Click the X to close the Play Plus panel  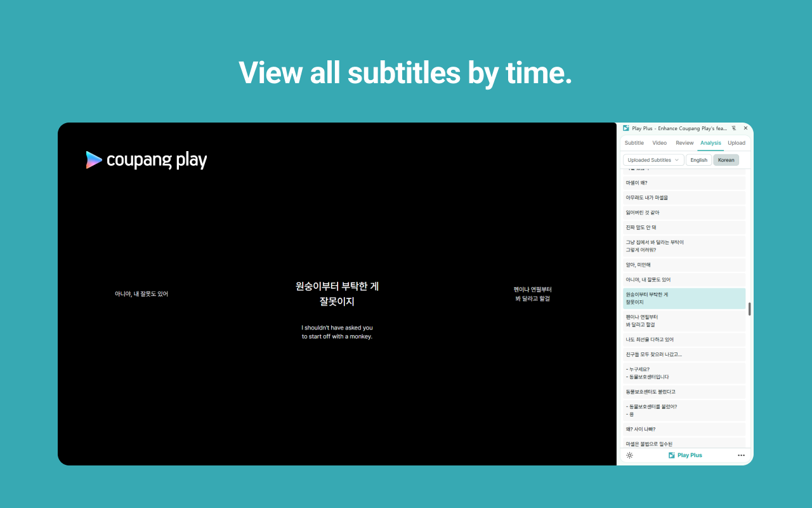[x=745, y=128]
